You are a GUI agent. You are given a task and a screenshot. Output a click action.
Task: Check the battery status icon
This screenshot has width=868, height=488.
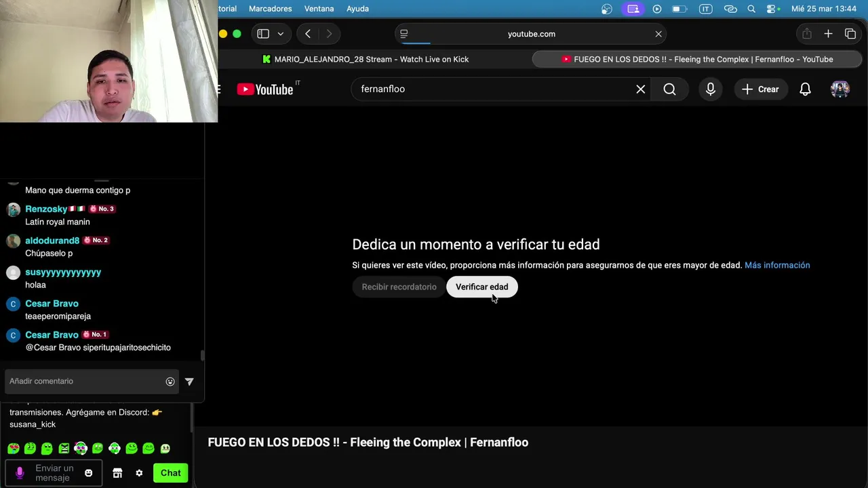point(679,9)
